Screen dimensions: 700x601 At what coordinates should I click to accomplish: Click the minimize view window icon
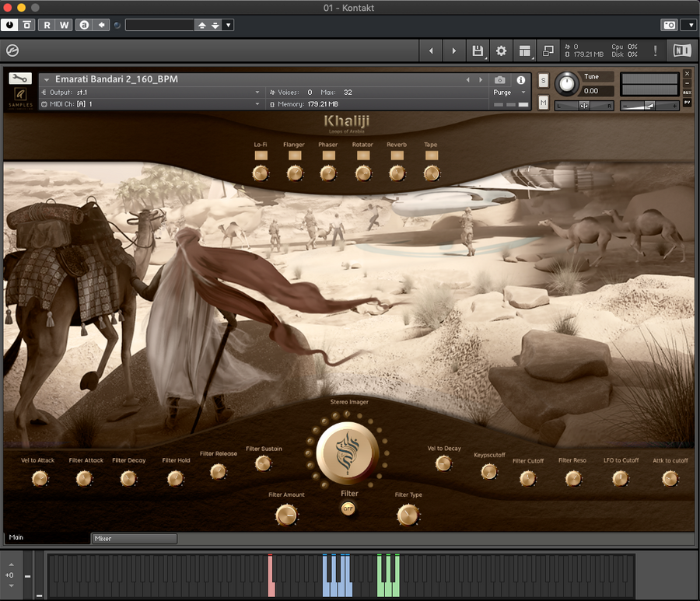point(548,51)
